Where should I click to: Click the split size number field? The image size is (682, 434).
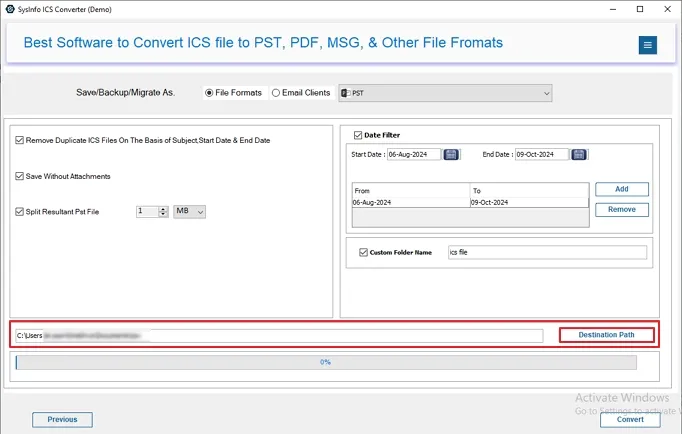pos(147,211)
